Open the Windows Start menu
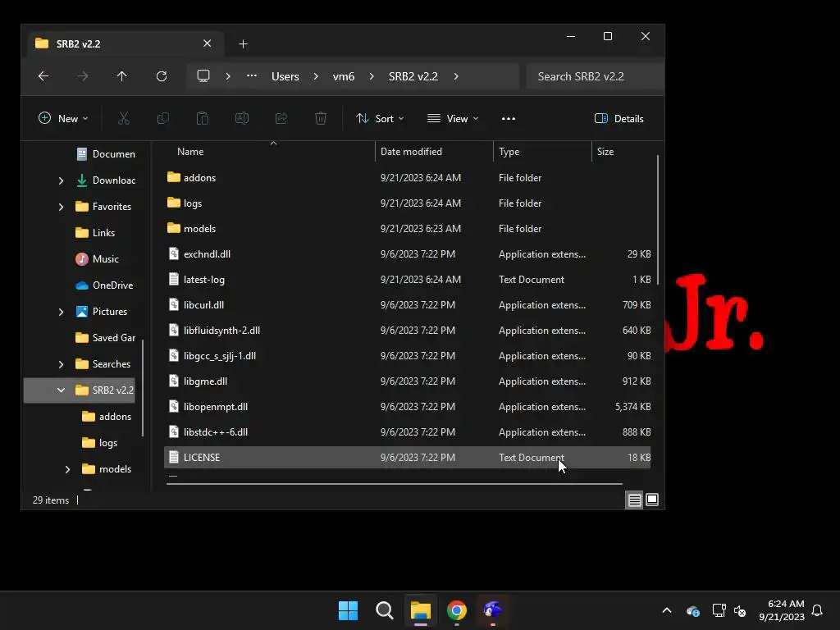Image resolution: width=840 pixels, height=630 pixels. coord(348,610)
